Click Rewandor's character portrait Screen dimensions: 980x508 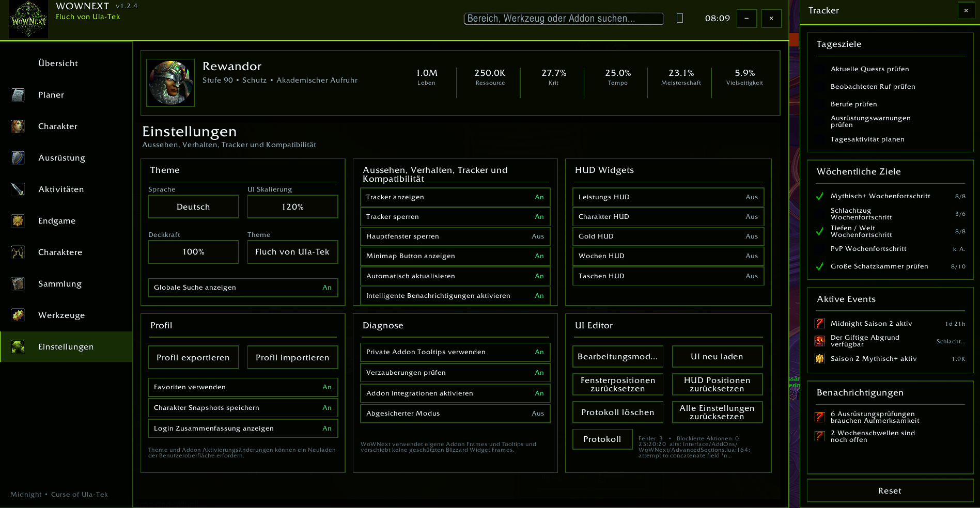click(x=170, y=83)
